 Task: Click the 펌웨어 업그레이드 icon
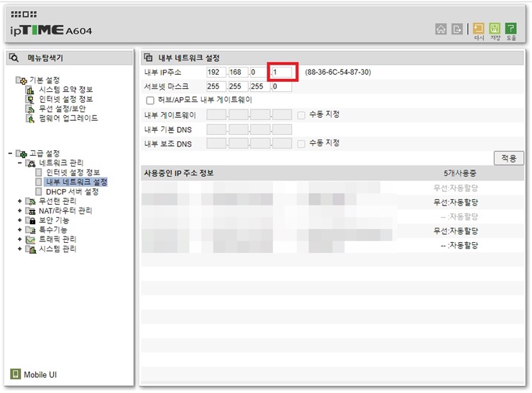point(30,119)
